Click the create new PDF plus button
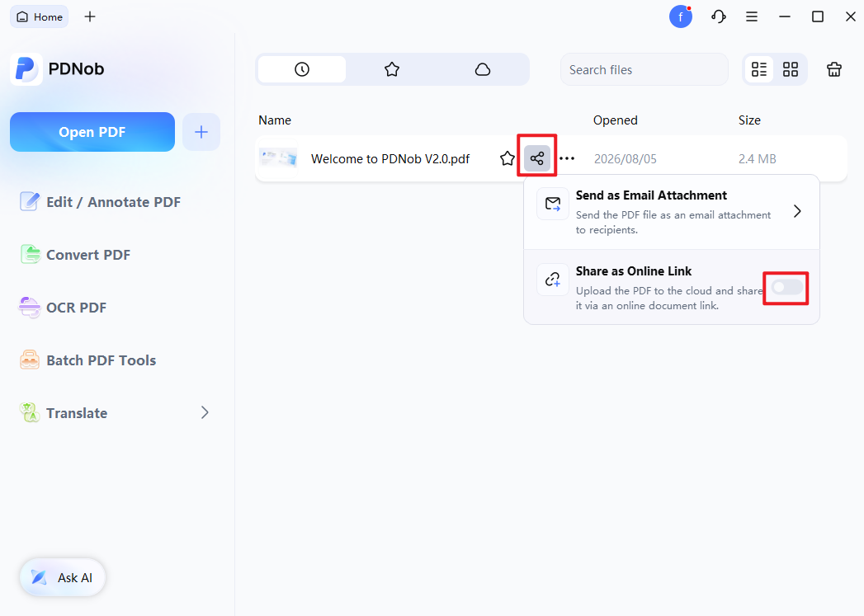This screenshot has height=616, width=864. click(x=201, y=132)
